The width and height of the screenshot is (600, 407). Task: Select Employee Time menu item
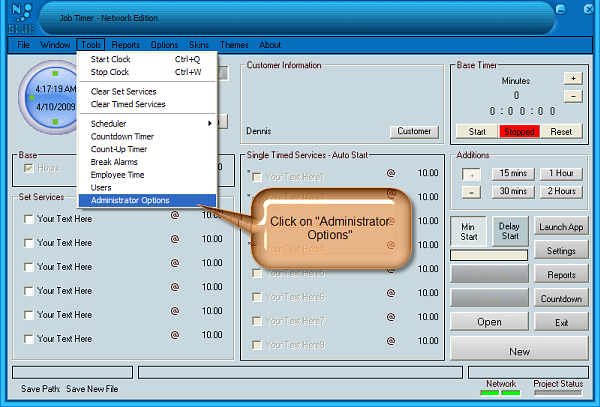(148, 175)
